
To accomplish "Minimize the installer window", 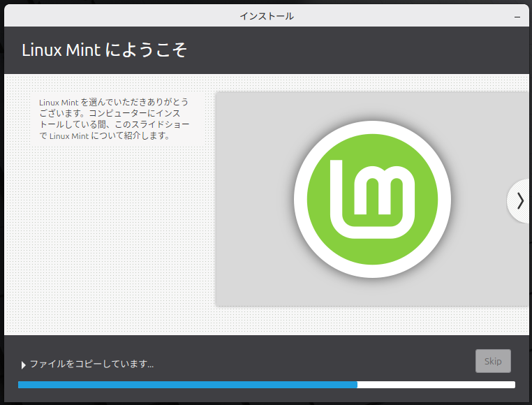I will point(517,16).
